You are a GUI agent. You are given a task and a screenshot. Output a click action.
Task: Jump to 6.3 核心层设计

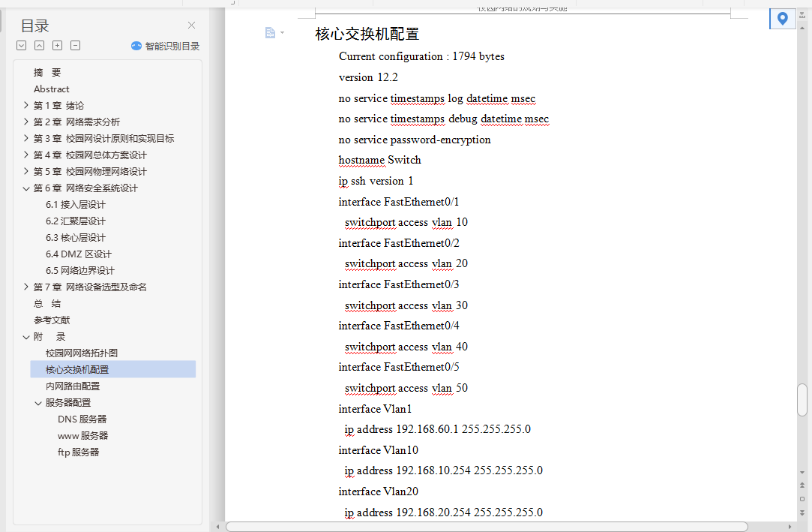click(76, 238)
